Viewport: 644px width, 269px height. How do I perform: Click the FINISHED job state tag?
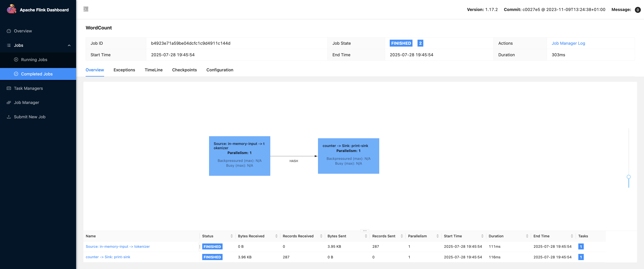(x=401, y=43)
